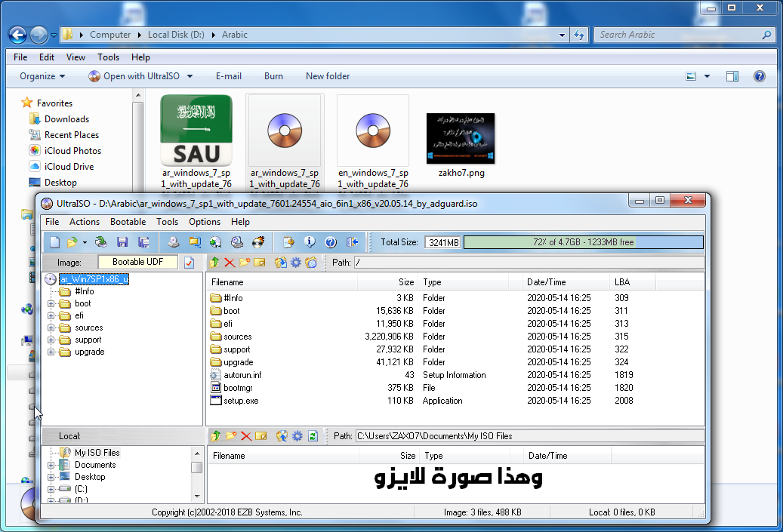Open the UltraISO Tools menu
This screenshot has width=783, height=532.
click(x=167, y=222)
